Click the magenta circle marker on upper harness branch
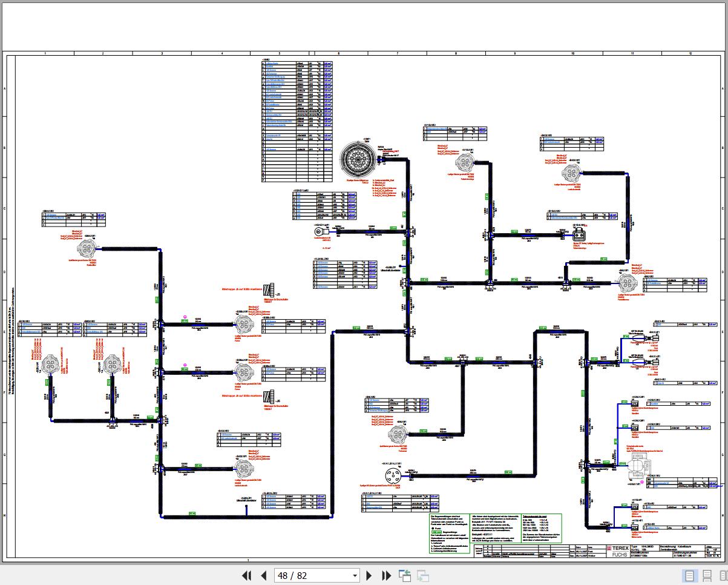This screenshot has height=585, width=728. [185, 317]
